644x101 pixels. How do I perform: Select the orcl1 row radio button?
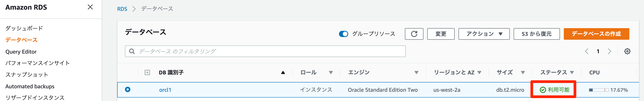[127, 89]
